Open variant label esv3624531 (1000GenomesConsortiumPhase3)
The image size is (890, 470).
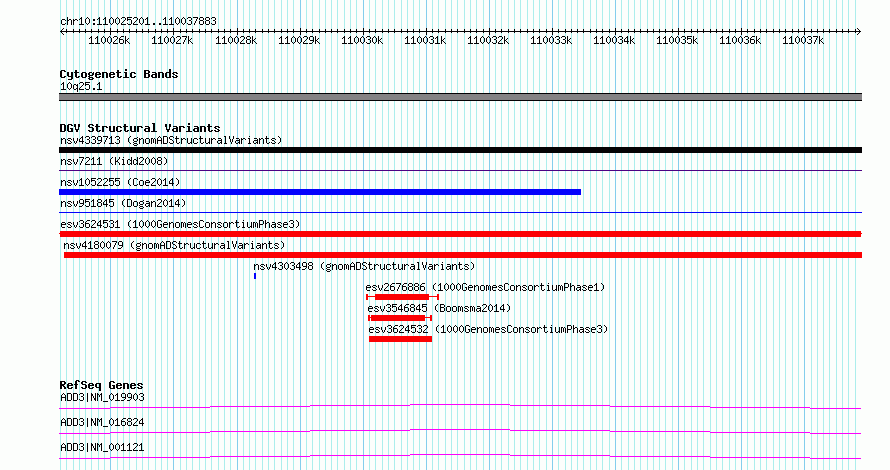180,224
